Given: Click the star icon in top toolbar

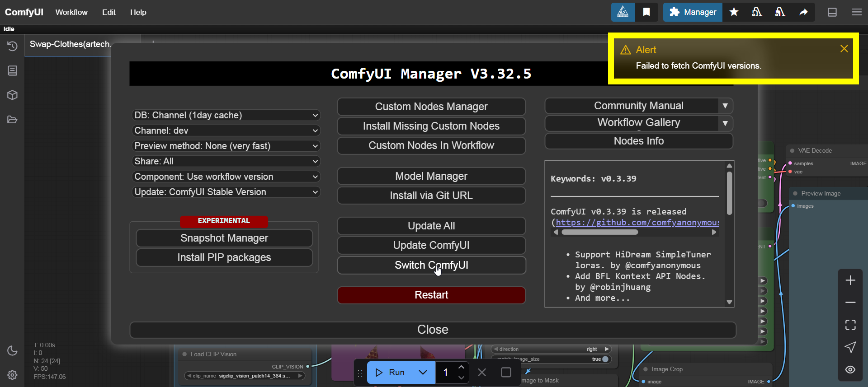Looking at the screenshot, I should (x=734, y=12).
